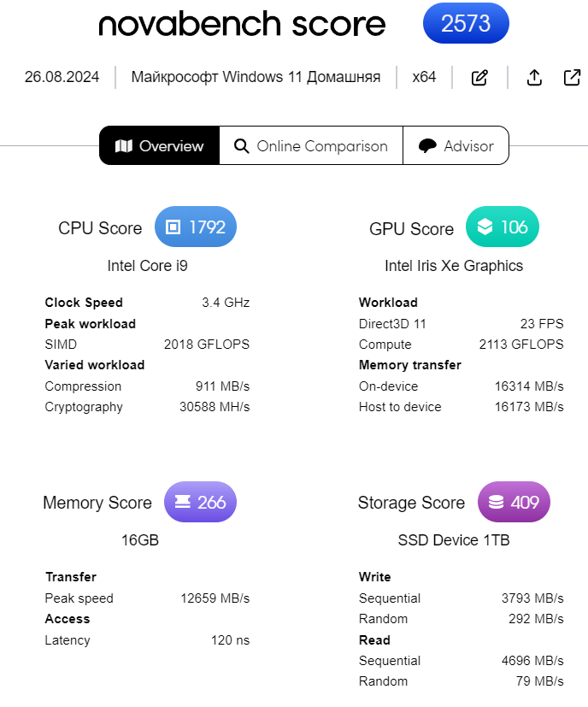Select the Advisor tab
This screenshot has width=588, height=707.
tap(456, 146)
